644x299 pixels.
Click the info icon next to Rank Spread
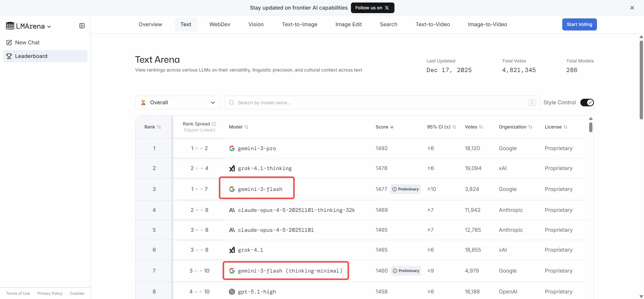(214, 124)
